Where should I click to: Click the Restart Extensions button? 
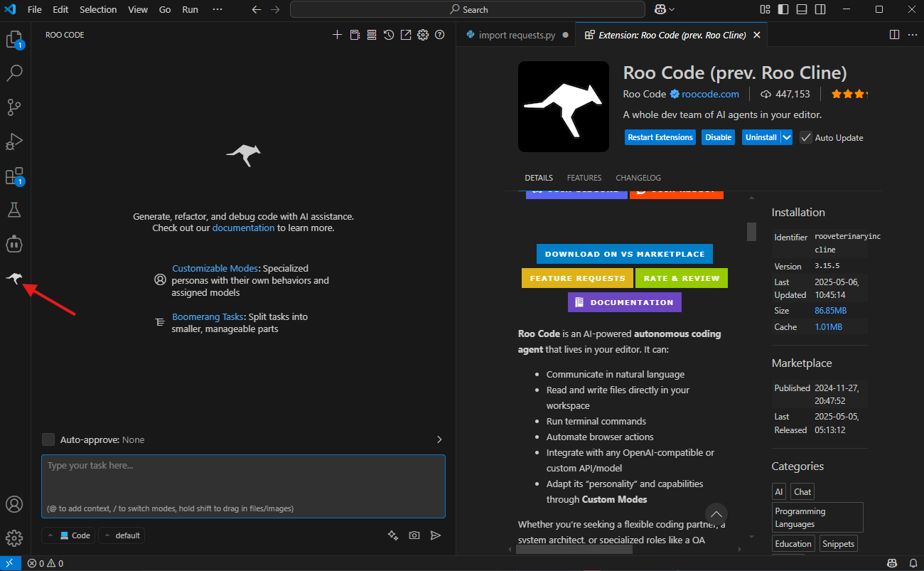coord(660,137)
